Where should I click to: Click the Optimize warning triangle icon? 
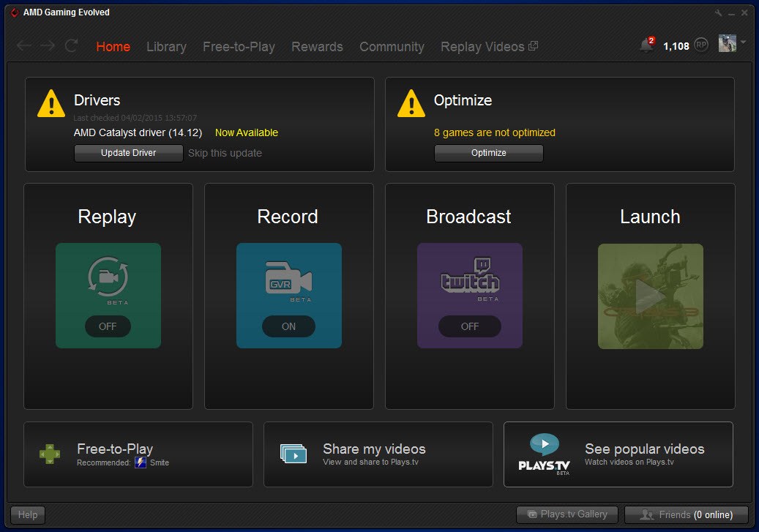(411, 104)
